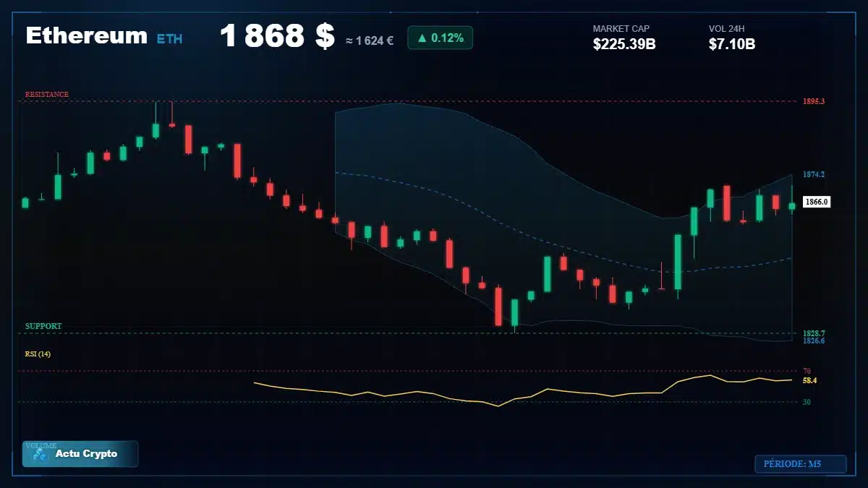868x488 pixels.
Task: Click the VOLUME label
Action: pos(41,445)
